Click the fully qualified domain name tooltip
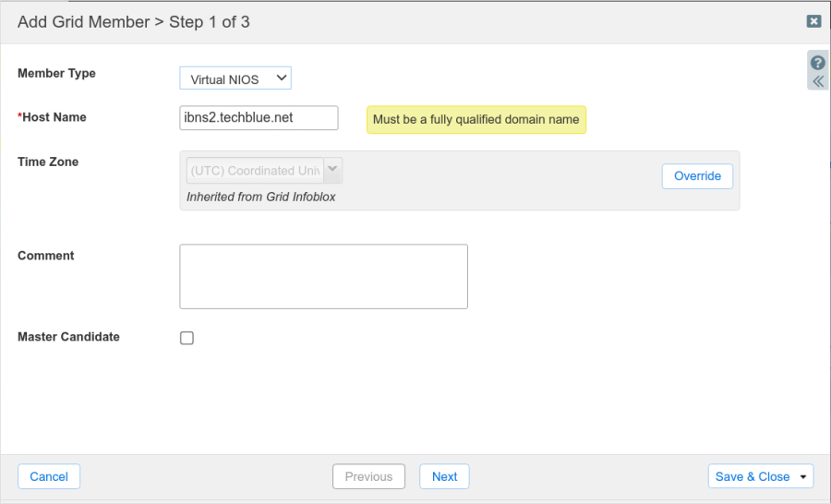831x504 pixels. pos(476,119)
